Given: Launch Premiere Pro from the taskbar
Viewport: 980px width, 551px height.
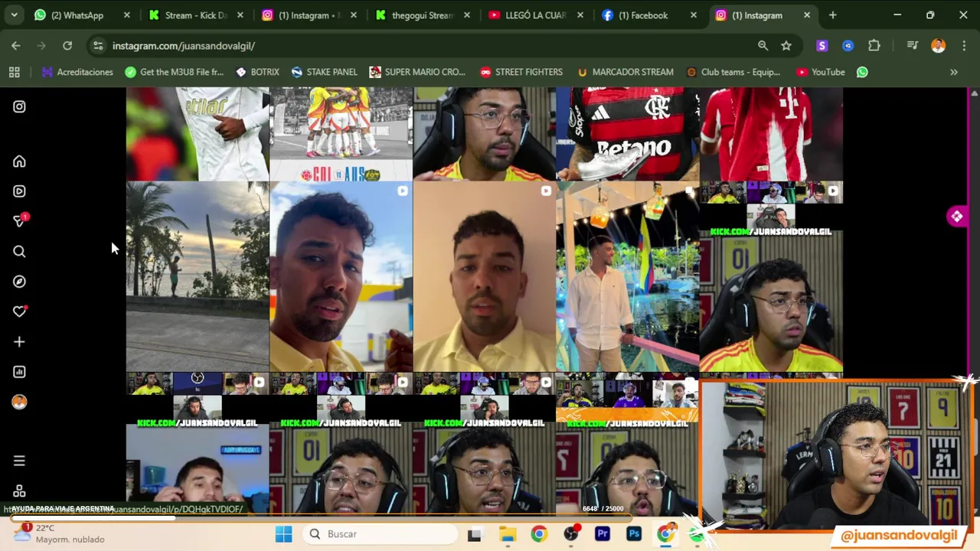Looking at the screenshot, I should pyautogui.click(x=602, y=534).
